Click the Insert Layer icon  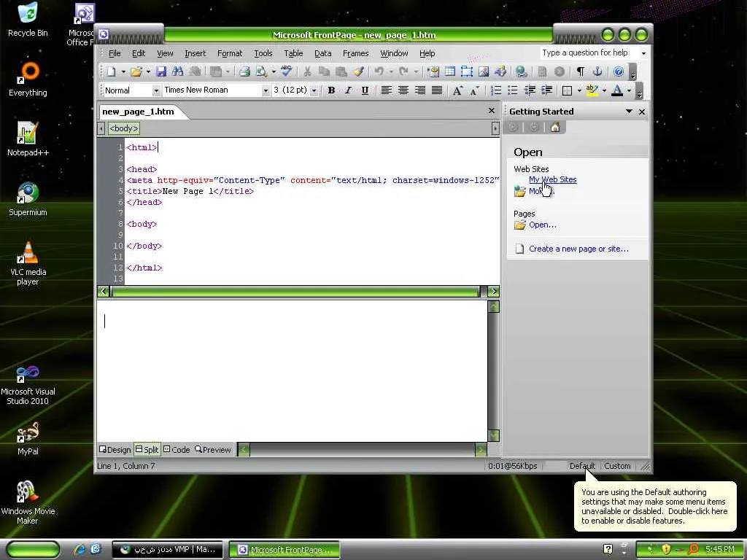pos(466,71)
